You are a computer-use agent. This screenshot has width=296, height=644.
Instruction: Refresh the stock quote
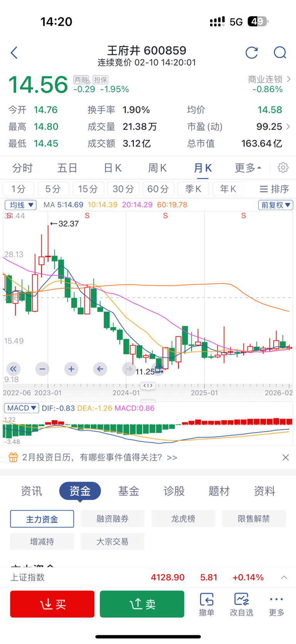pos(252,52)
